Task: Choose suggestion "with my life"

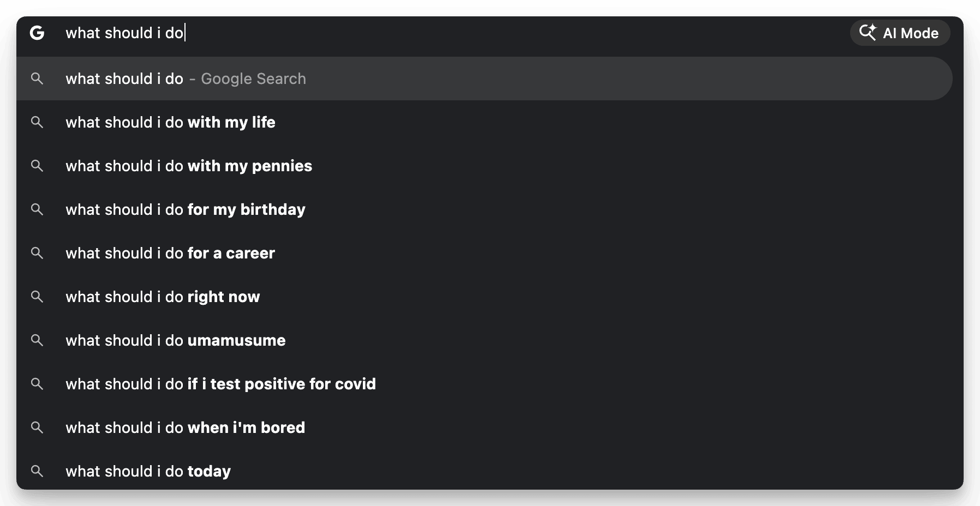Action: pos(170,123)
